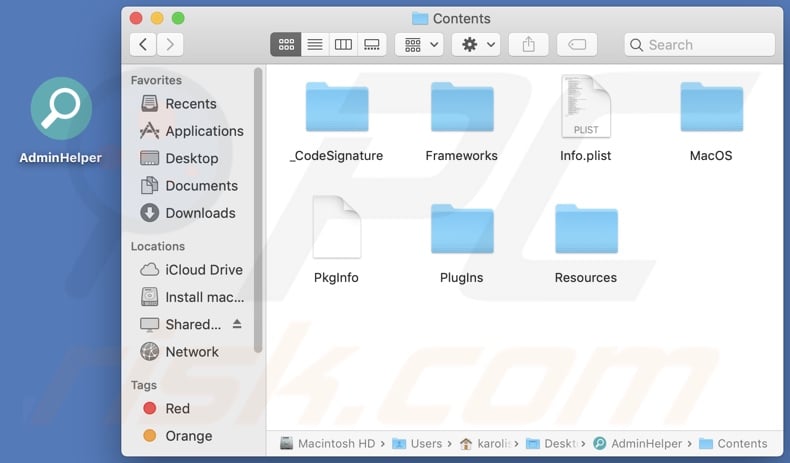This screenshot has height=463, width=790.
Task: Select the Info.plist file
Action: 586,106
